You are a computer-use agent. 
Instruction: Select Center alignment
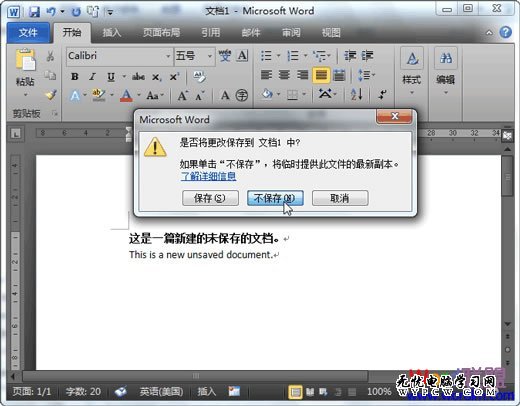pyautogui.click(x=284, y=75)
